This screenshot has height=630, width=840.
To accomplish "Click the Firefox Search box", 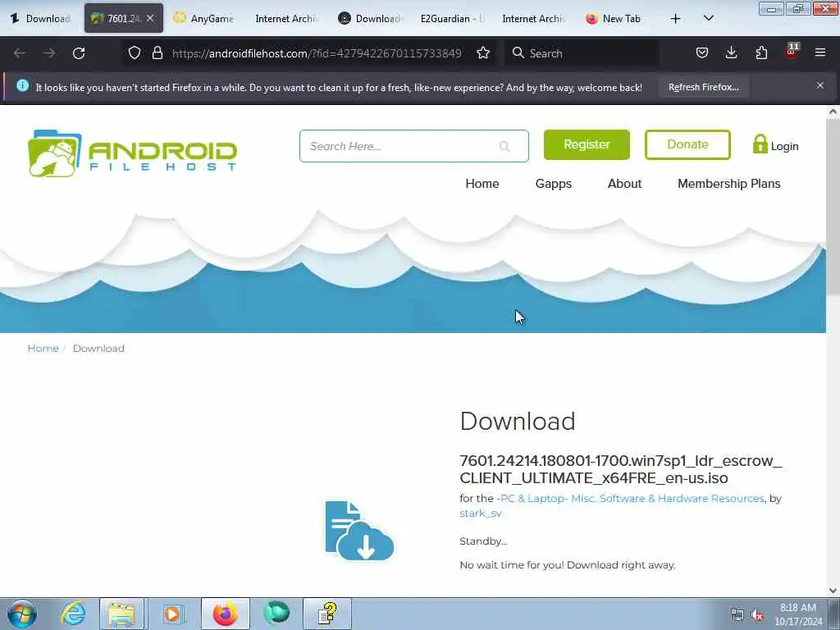I will [582, 53].
